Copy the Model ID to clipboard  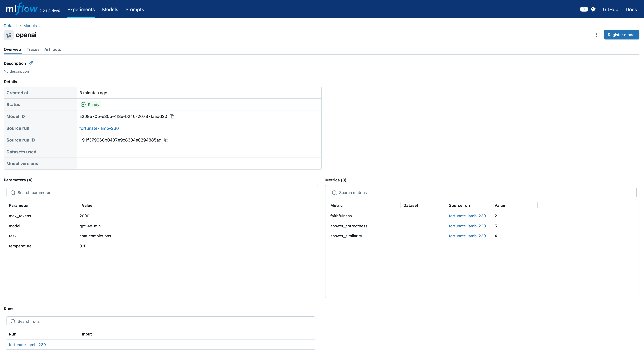click(172, 116)
